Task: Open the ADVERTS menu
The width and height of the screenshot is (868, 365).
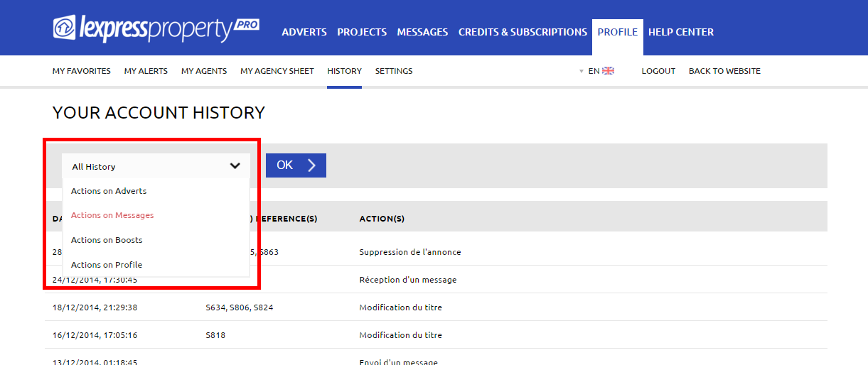Action: click(x=304, y=32)
